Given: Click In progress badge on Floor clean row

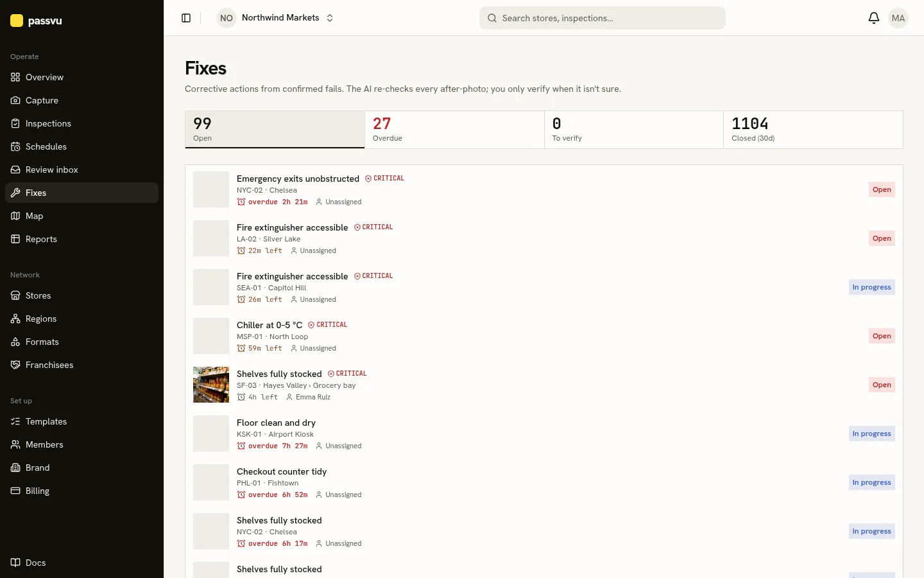Looking at the screenshot, I should [x=871, y=433].
